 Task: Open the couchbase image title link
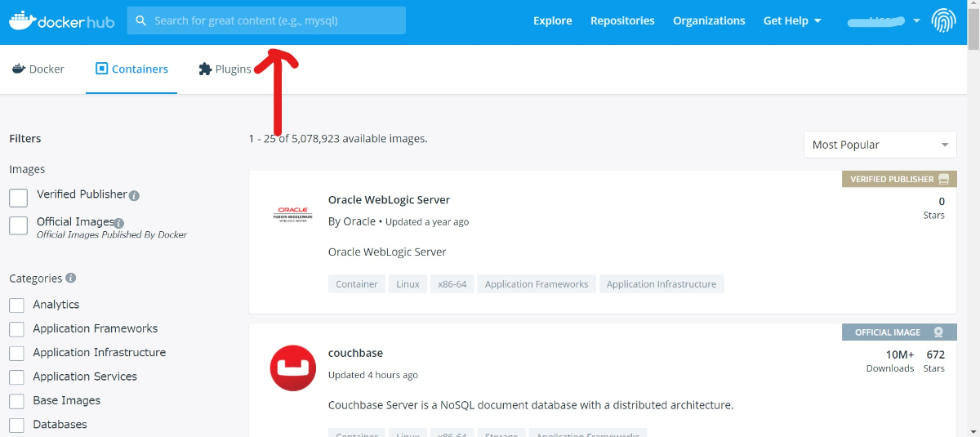point(355,353)
